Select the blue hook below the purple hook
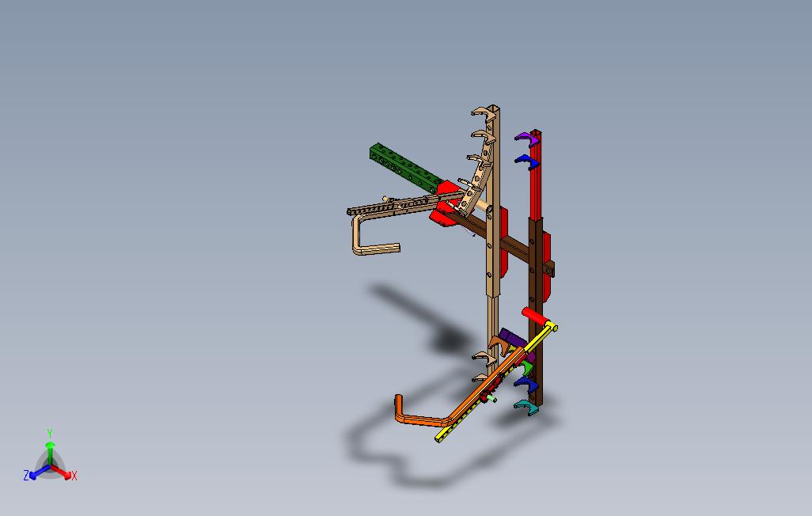The image size is (812, 516). tap(526, 161)
